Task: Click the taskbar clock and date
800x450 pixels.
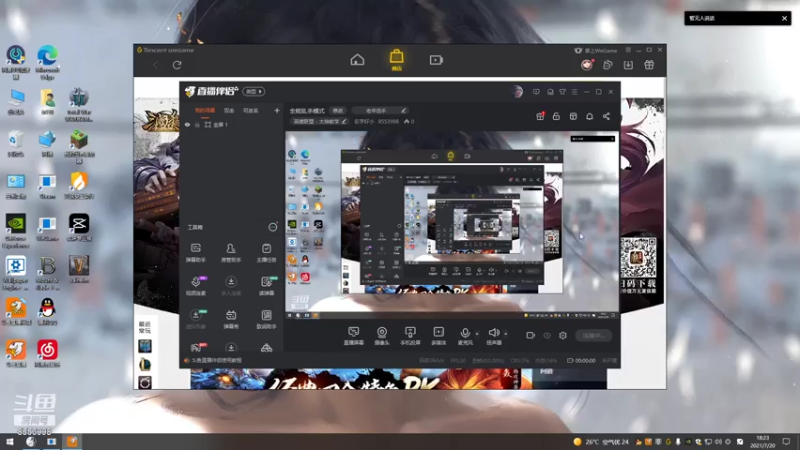Action: pyautogui.click(x=762, y=442)
